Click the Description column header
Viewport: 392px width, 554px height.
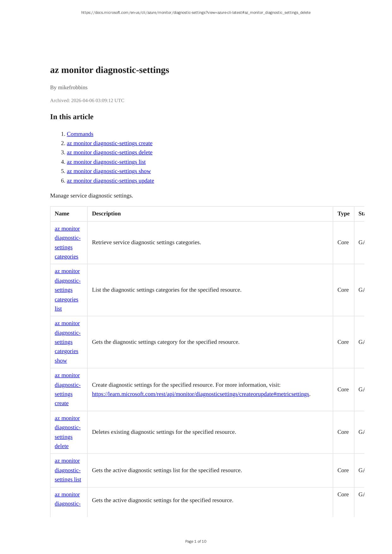coord(106,214)
